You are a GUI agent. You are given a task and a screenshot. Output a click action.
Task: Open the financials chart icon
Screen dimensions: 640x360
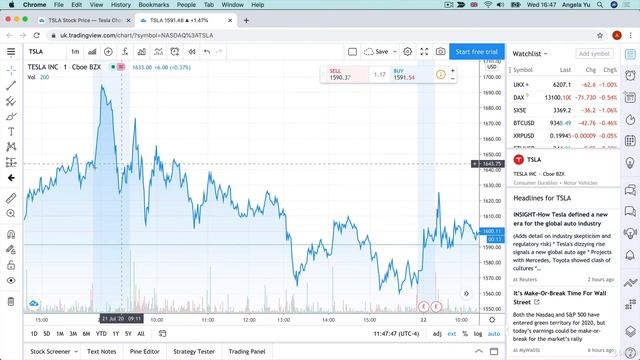pyautogui.click(x=142, y=52)
